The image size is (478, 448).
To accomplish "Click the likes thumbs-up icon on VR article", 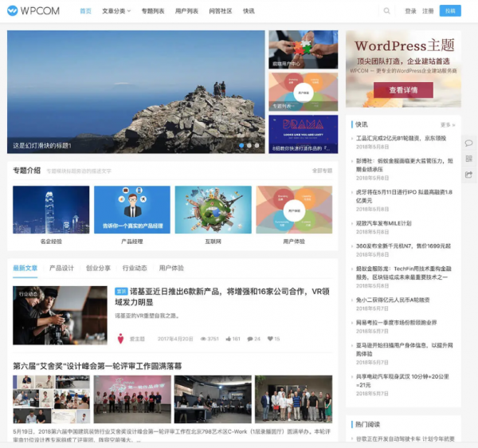I will pyautogui.click(x=228, y=339).
